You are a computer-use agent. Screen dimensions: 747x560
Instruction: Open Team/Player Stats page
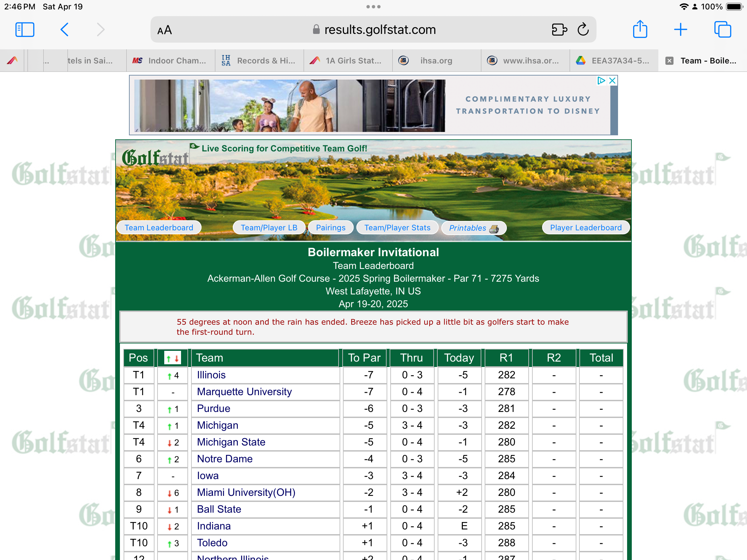coord(397,228)
